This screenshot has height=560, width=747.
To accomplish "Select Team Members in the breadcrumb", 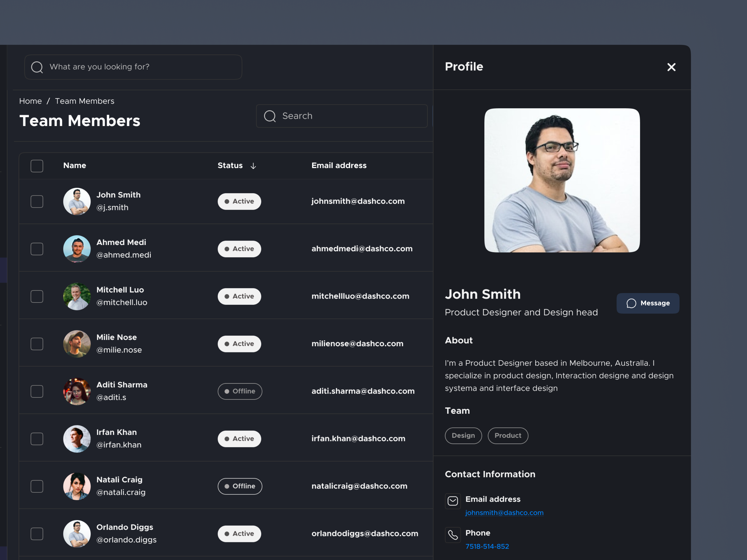I will coord(85,101).
